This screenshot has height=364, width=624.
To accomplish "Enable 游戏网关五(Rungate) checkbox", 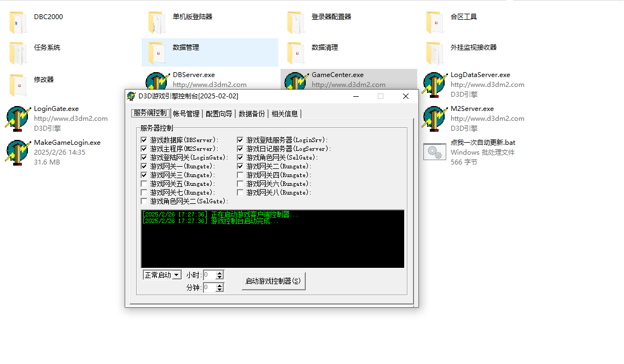I will tap(144, 184).
